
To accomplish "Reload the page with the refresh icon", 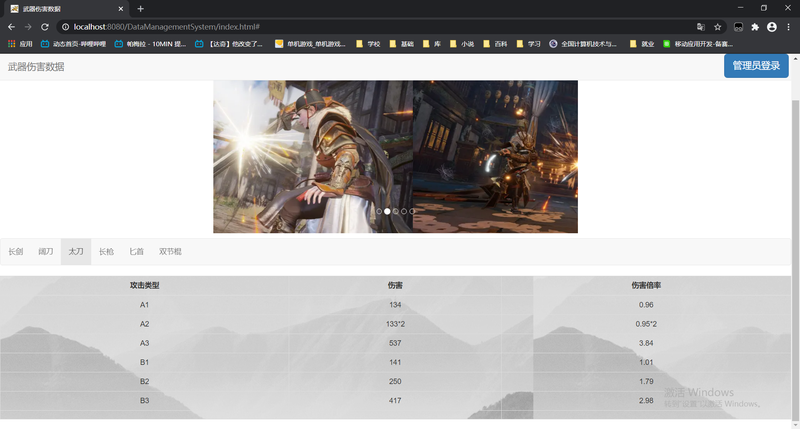I will click(45, 27).
